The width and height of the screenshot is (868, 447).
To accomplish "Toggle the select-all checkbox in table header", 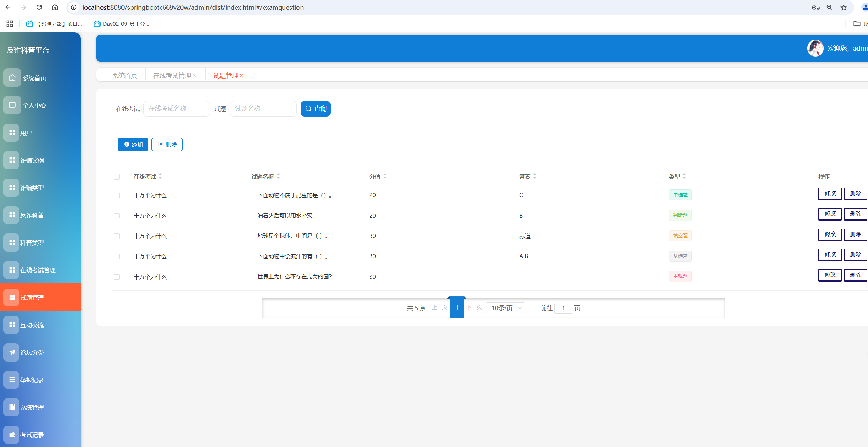I will 117,177.
